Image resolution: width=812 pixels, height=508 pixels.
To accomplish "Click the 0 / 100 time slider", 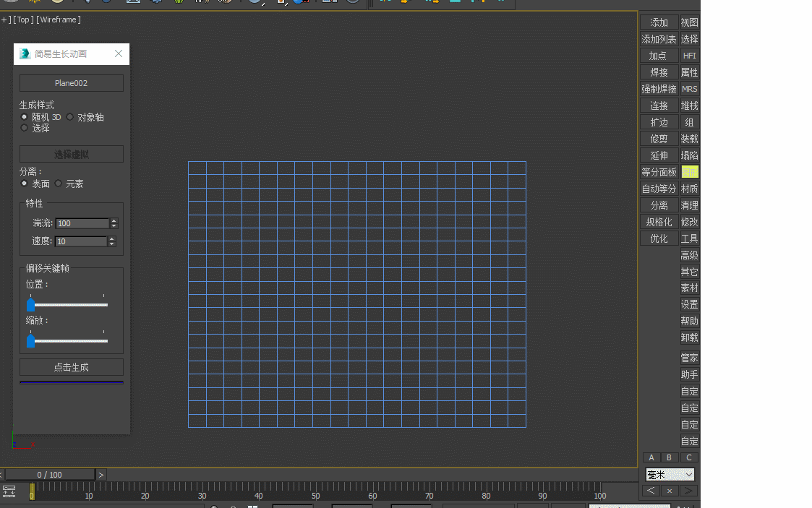I will [x=50, y=475].
